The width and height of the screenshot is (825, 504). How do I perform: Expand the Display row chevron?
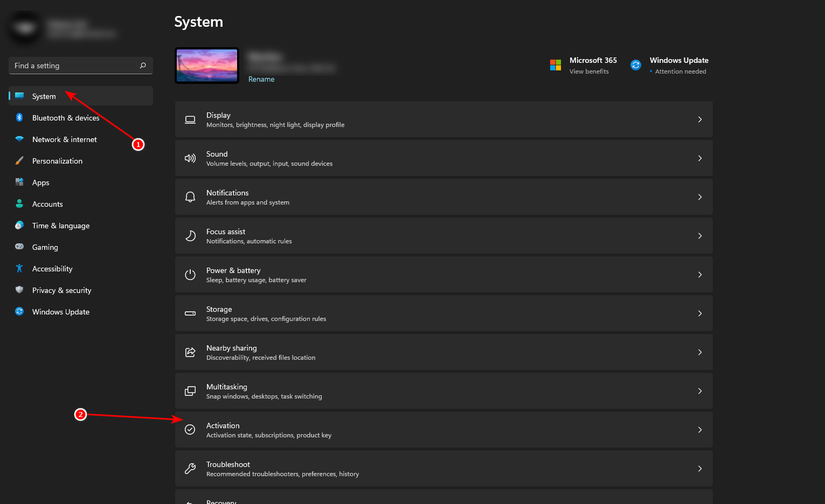(699, 120)
